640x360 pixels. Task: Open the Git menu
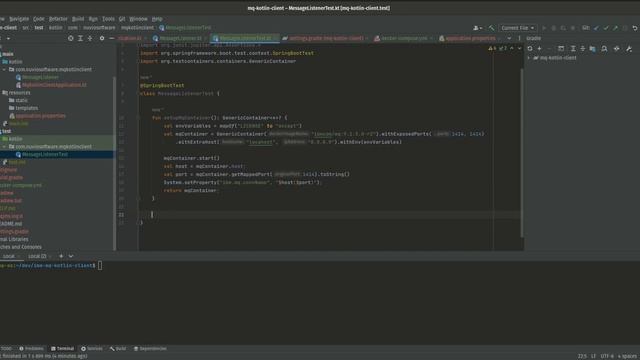point(122,19)
